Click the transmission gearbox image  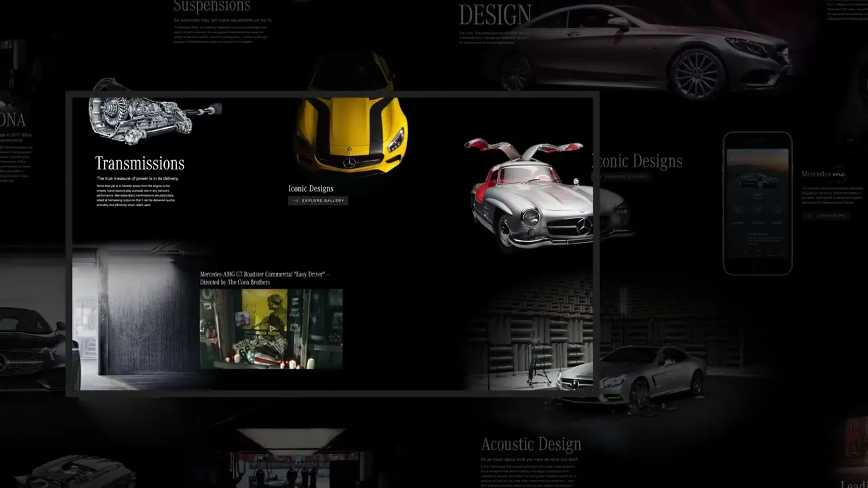[x=155, y=112]
